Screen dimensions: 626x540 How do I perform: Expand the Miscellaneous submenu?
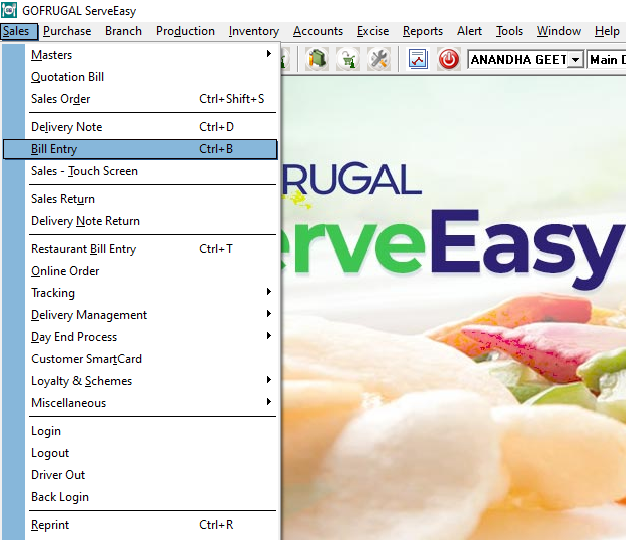(x=139, y=402)
